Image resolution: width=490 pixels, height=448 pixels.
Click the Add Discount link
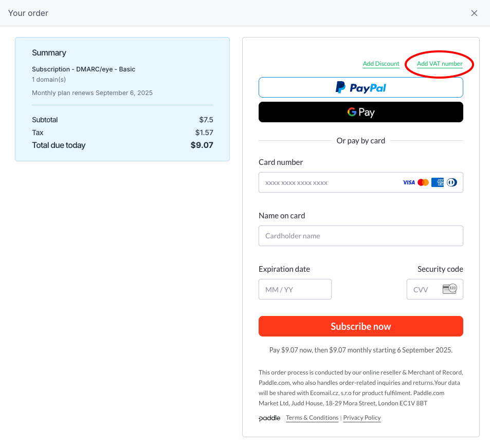click(381, 64)
